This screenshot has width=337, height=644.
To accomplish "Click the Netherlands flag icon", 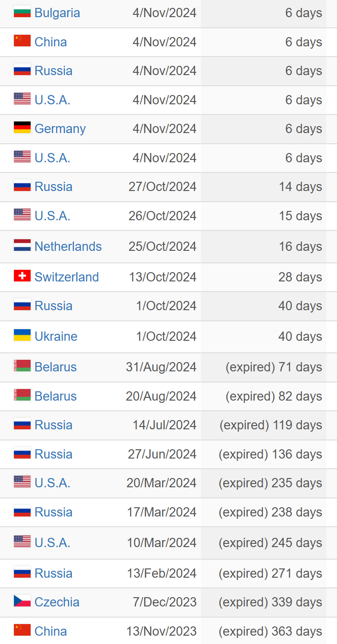I will coord(22,246).
